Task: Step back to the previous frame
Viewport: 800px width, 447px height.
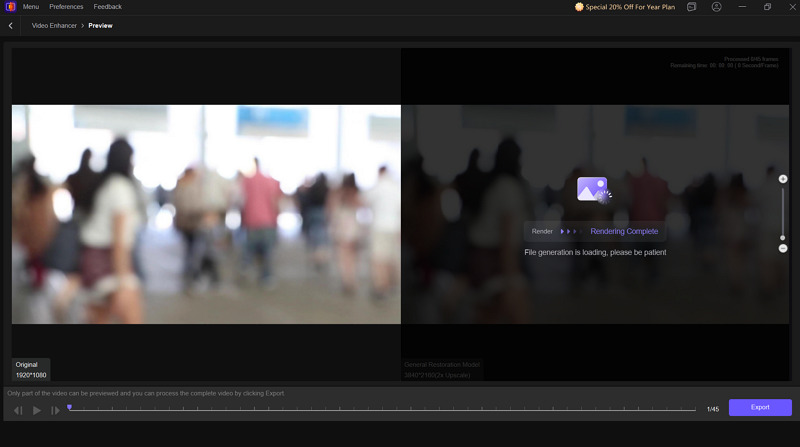Action: point(18,410)
